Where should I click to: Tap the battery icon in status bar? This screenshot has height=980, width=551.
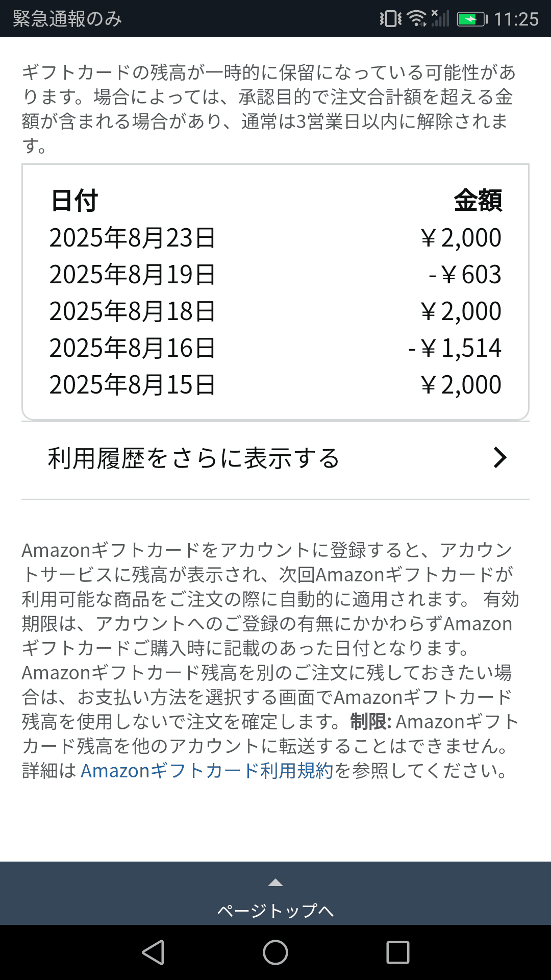[x=472, y=19]
